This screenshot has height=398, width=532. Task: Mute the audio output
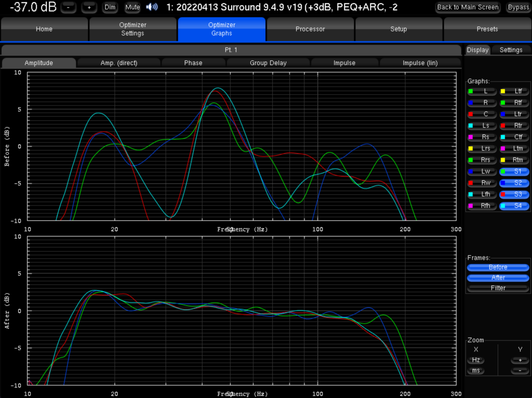[132, 7]
